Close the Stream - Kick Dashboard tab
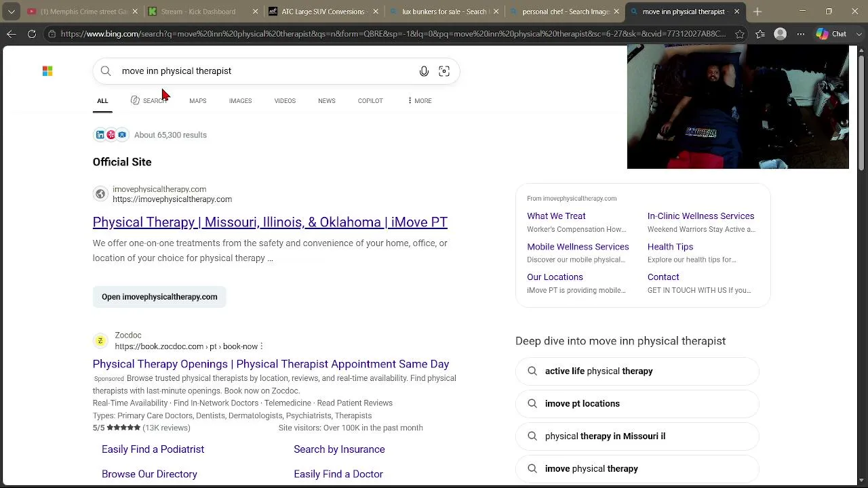 (x=256, y=12)
